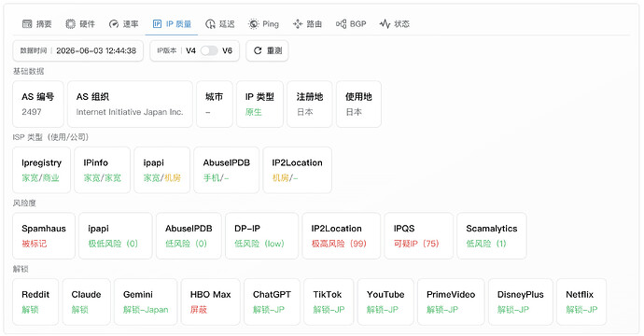Click the 路由 routing icon
This screenshot has width=644, height=336.
[x=298, y=24]
